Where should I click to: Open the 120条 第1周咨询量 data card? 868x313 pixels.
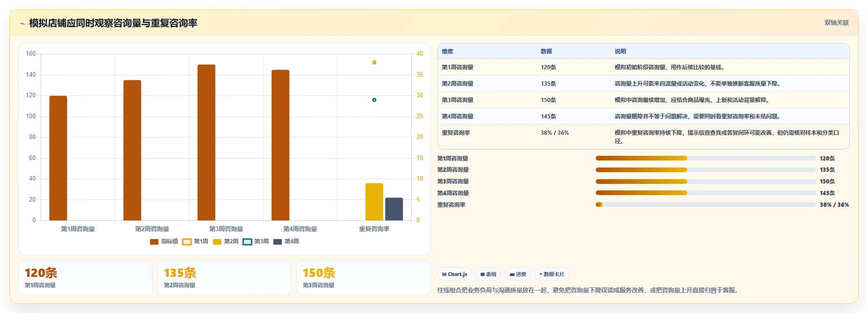coord(85,277)
